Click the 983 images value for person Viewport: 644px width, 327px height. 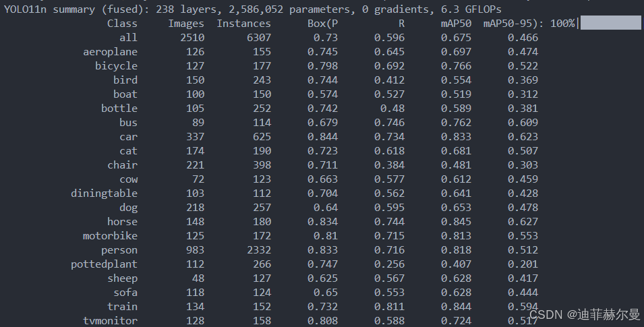(195, 250)
